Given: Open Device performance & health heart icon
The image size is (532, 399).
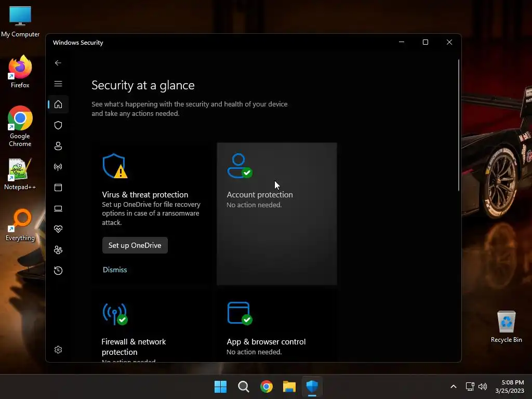Looking at the screenshot, I should pos(58,229).
